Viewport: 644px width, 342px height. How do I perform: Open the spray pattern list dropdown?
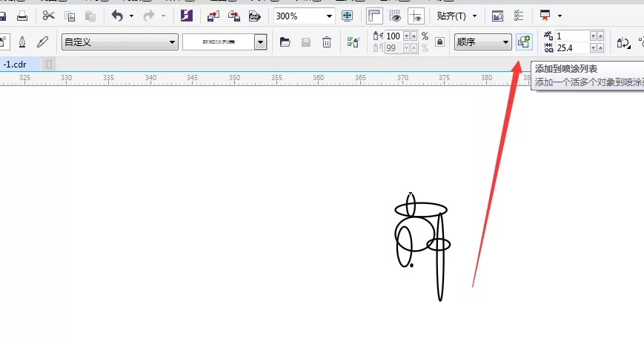[x=260, y=42]
